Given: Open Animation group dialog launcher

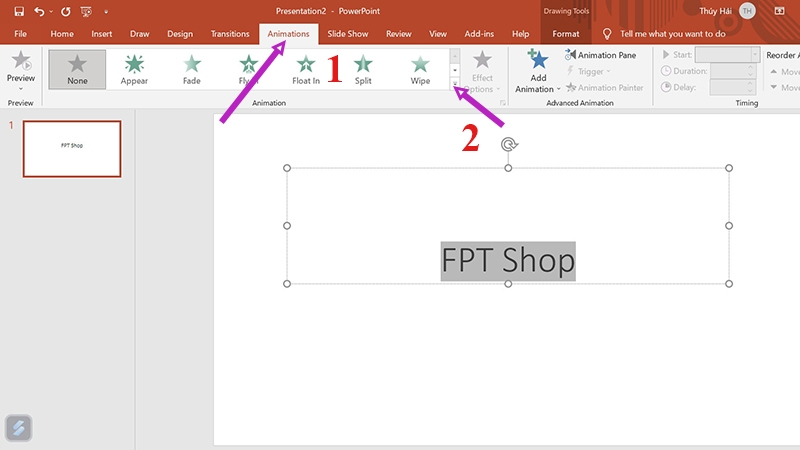Looking at the screenshot, I should (503, 103).
